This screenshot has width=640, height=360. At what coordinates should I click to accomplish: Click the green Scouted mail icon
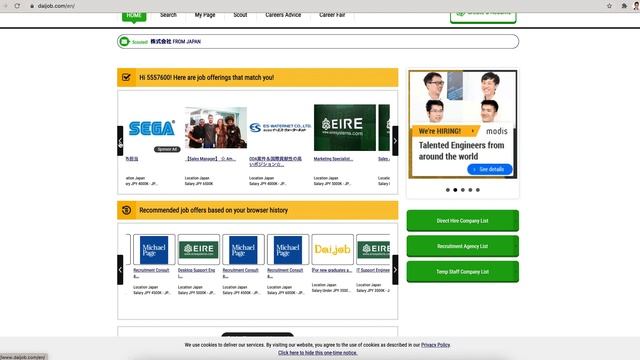(x=124, y=42)
